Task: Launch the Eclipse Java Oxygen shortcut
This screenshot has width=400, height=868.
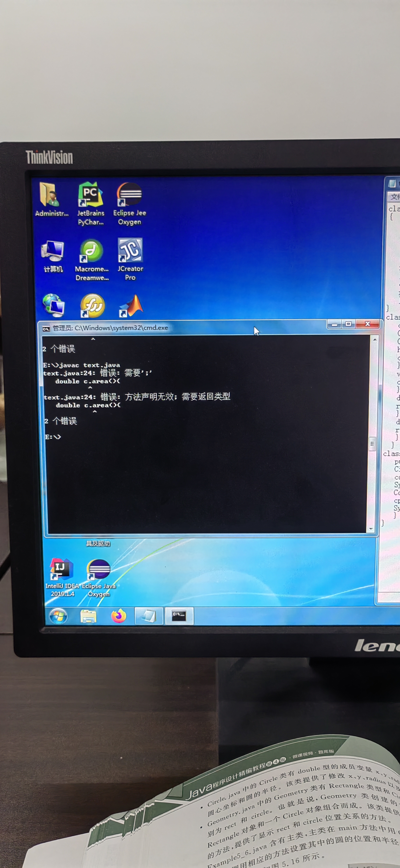Action: tap(98, 570)
